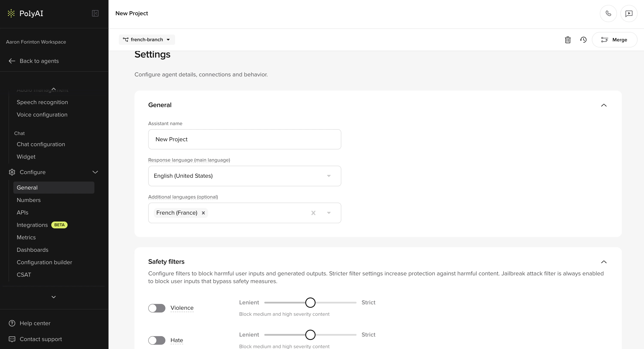Open the french-branch selector
This screenshot has width=644, height=349.
coord(147,39)
